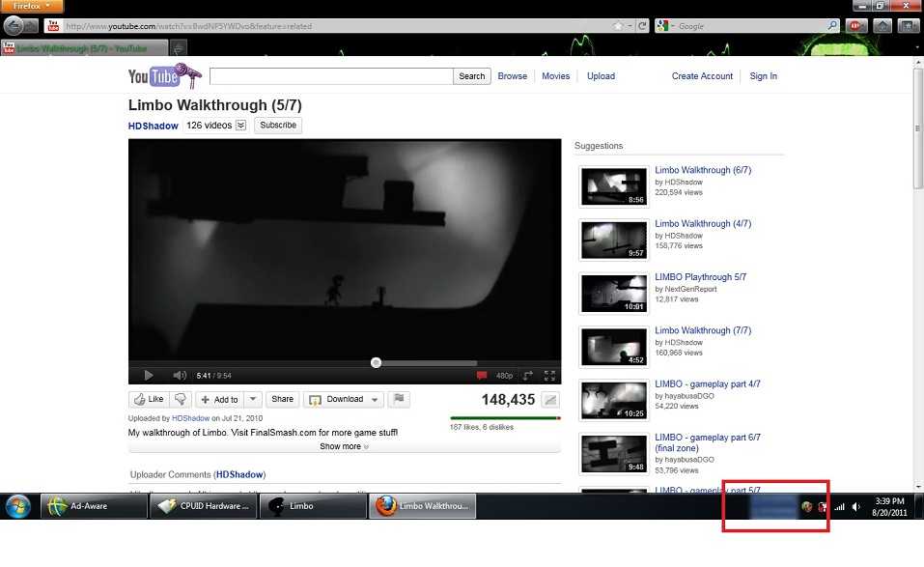Screen dimensions: 924x567
Task: Expand description with Show more
Action: coord(344,446)
